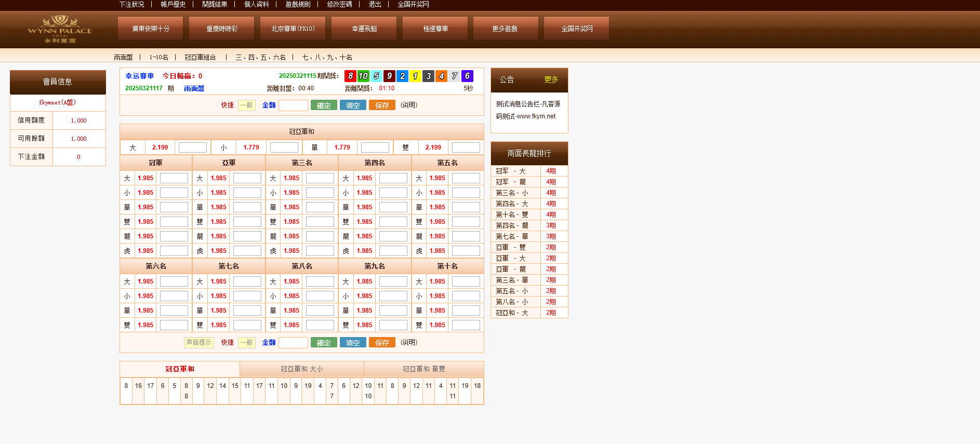Switch to the 冠亞軍和 大小 tab
This screenshot has width=980, height=444.
301,369
